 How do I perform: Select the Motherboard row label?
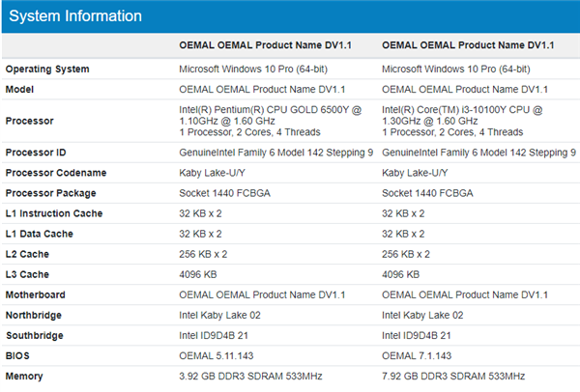[37, 294]
